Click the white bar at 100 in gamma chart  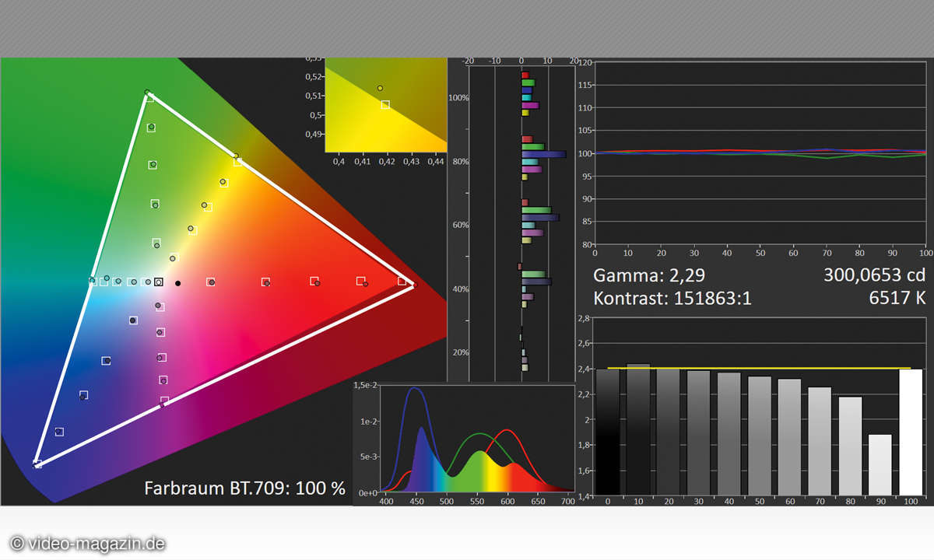click(x=911, y=432)
